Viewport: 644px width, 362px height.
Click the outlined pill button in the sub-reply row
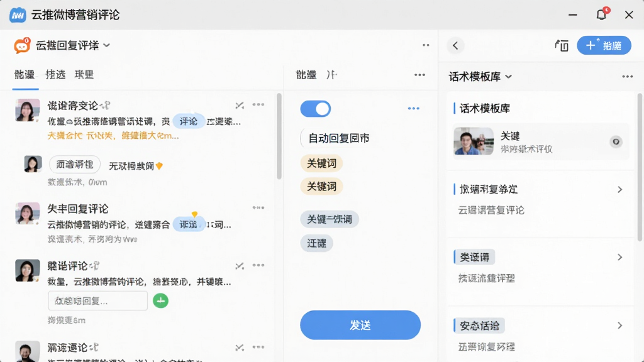(x=75, y=165)
